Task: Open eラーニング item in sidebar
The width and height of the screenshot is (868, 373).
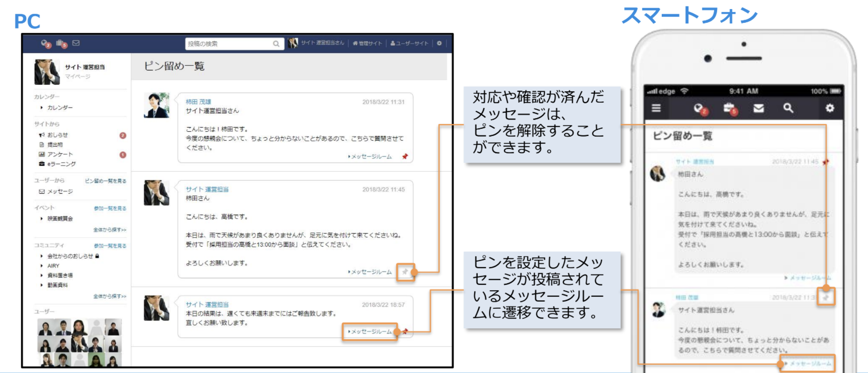Action: pyautogui.click(x=57, y=164)
